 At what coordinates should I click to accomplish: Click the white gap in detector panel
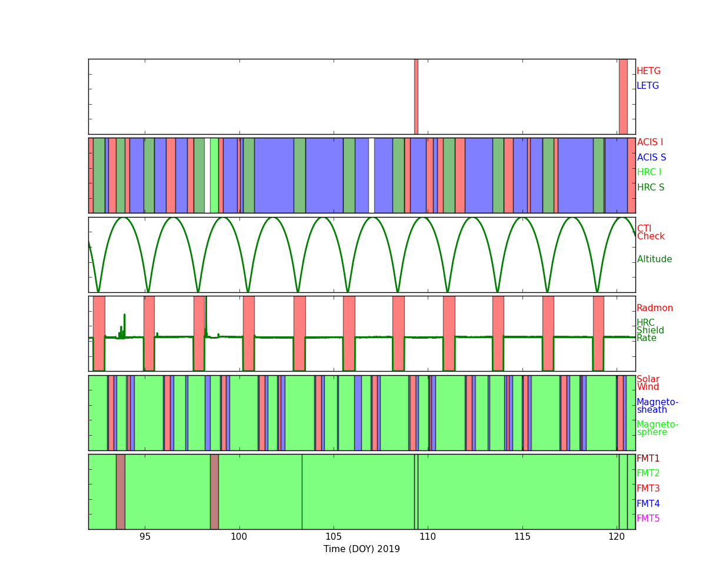(371, 175)
